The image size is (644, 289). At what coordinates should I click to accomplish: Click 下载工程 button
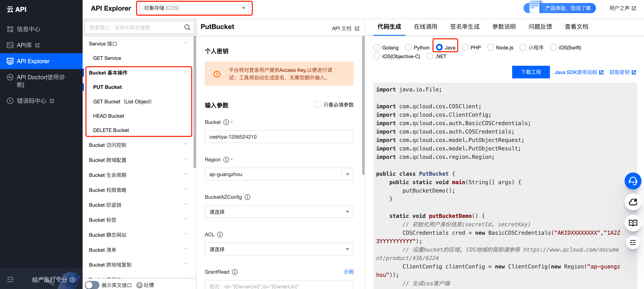click(x=530, y=72)
